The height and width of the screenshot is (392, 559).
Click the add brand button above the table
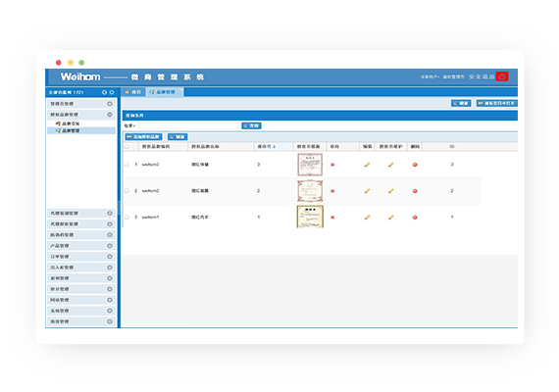[x=143, y=137]
